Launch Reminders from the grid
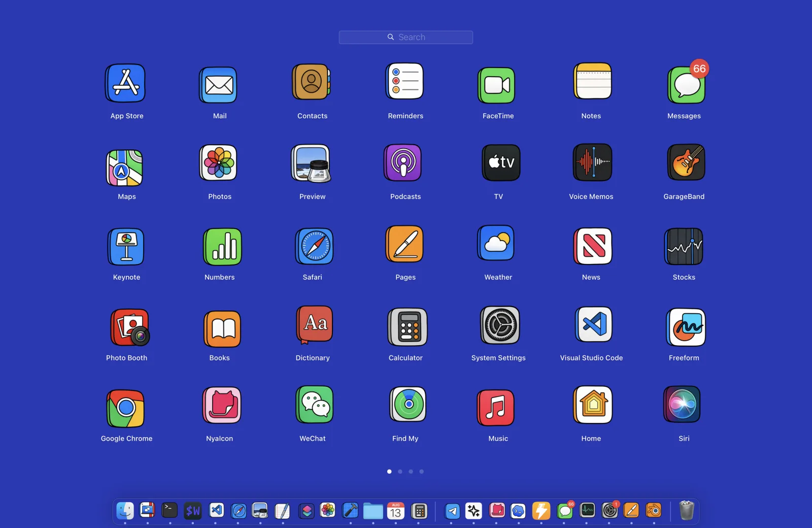The width and height of the screenshot is (812, 528). [405, 81]
